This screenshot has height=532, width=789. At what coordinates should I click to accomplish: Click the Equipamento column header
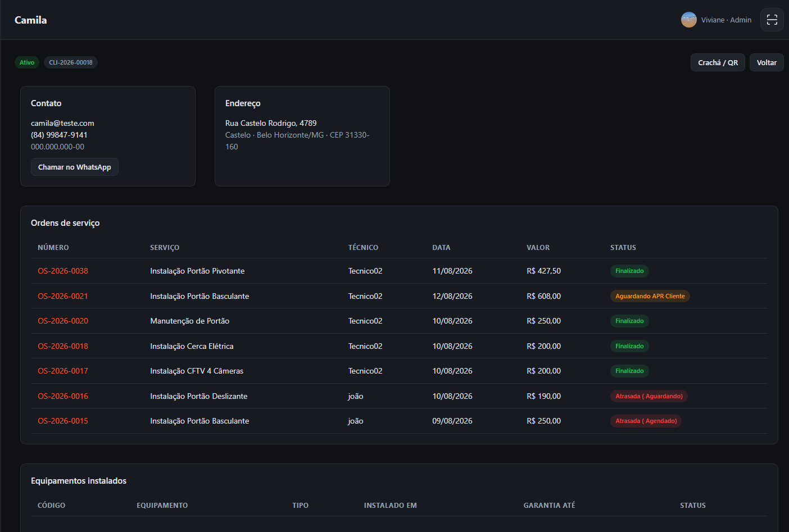(162, 506)
